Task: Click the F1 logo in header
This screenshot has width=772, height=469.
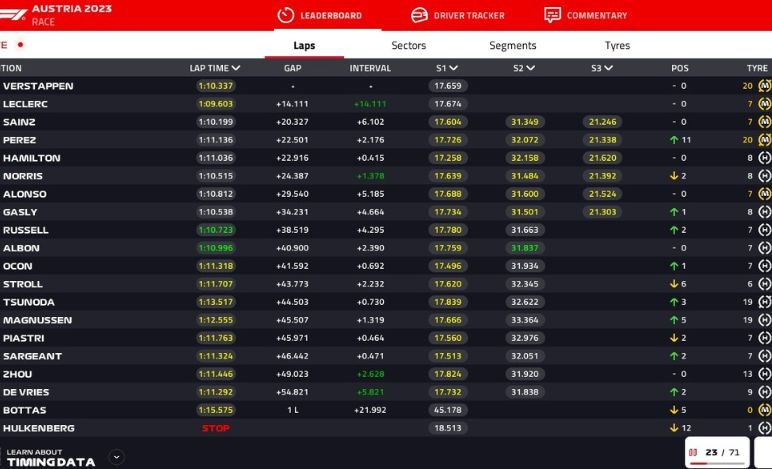Action: coord(14,14)
